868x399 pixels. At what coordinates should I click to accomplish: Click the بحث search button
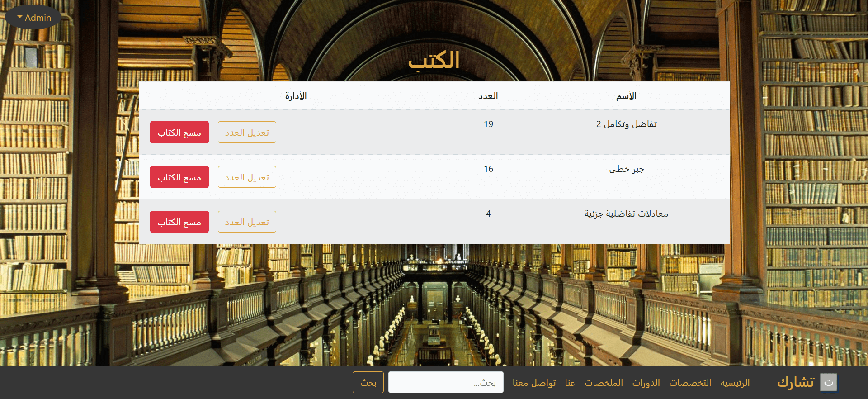(368, 382)
